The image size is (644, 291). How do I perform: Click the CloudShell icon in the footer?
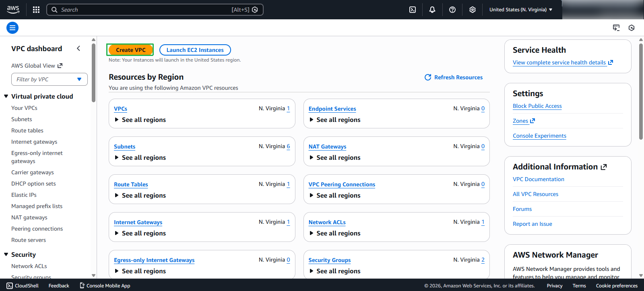click(x=10, y=286)
